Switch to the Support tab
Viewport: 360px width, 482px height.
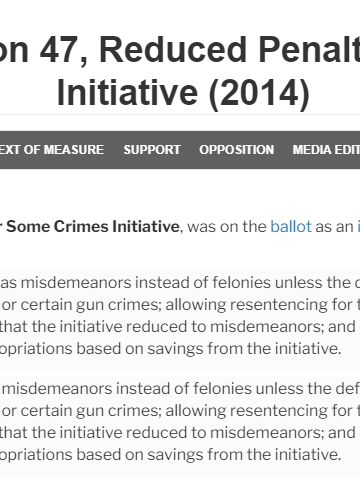point(152,150)
